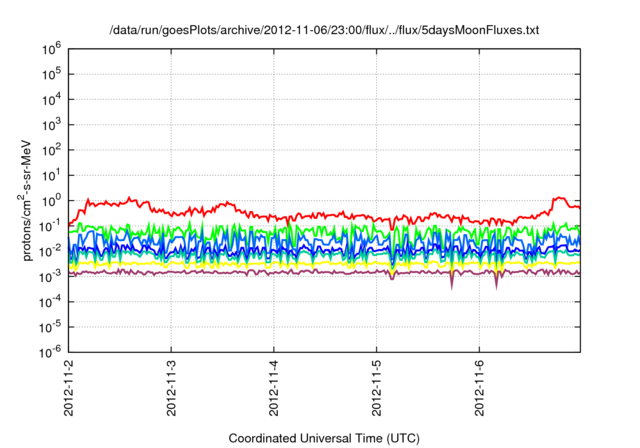640x448 pixels.
Task: Click the 10^5 y-axis tick label
Action: (x=51, y=75)
